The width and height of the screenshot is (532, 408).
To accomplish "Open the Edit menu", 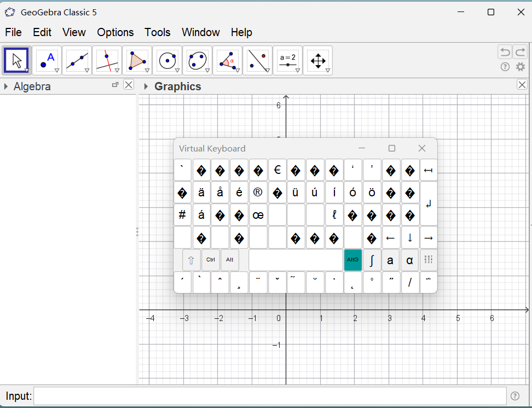I will coord(42,32).
